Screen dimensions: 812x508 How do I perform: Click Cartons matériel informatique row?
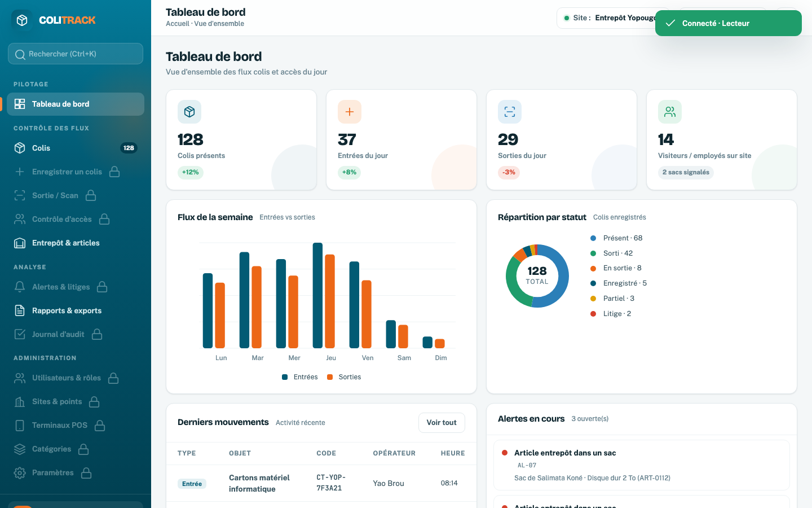[x=321, y=483]
